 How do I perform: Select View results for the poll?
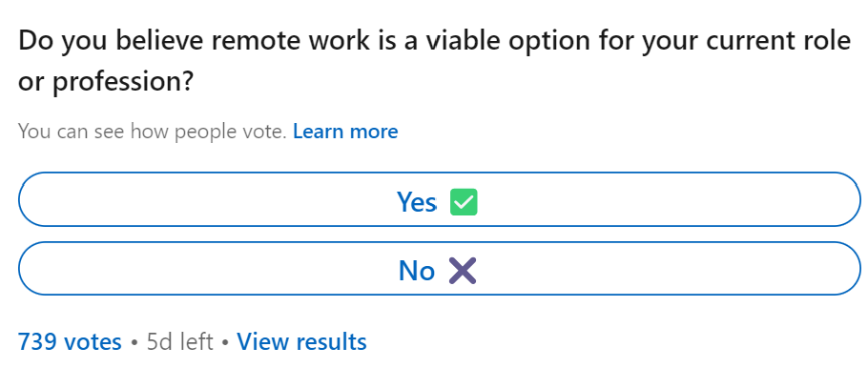(301, 341)
